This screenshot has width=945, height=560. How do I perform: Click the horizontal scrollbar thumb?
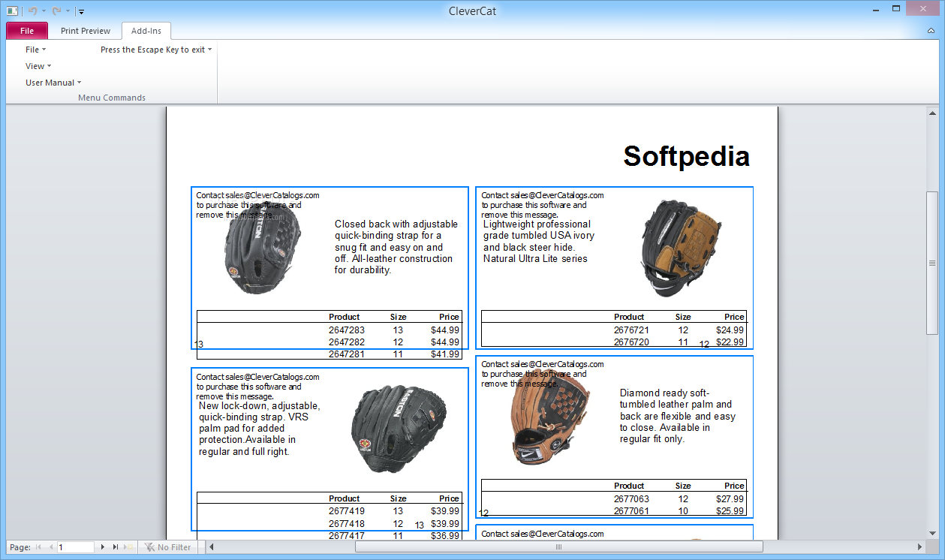click(x=558, y=547)
